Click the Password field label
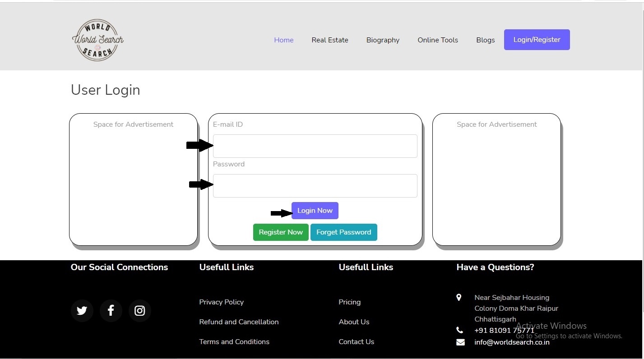This screenshot has width=644, height=359. point(229,164)
